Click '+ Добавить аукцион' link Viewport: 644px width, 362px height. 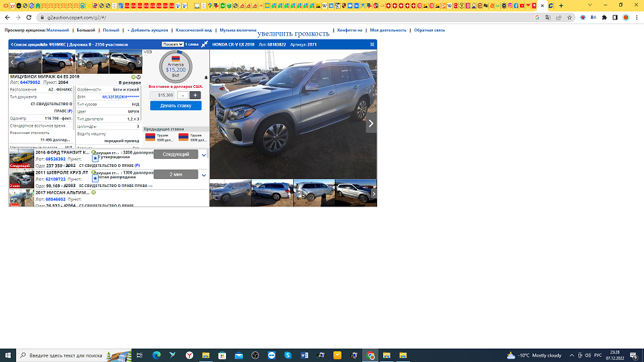[x=148, y=30]
